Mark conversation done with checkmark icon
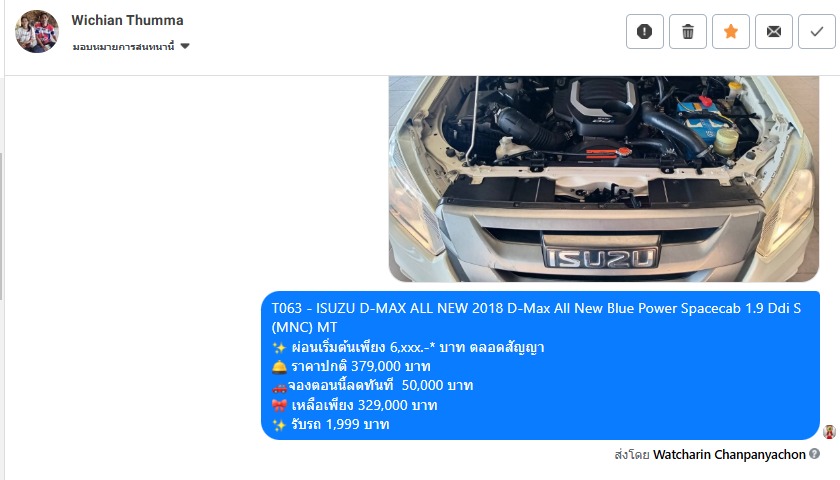 point(816,32)
